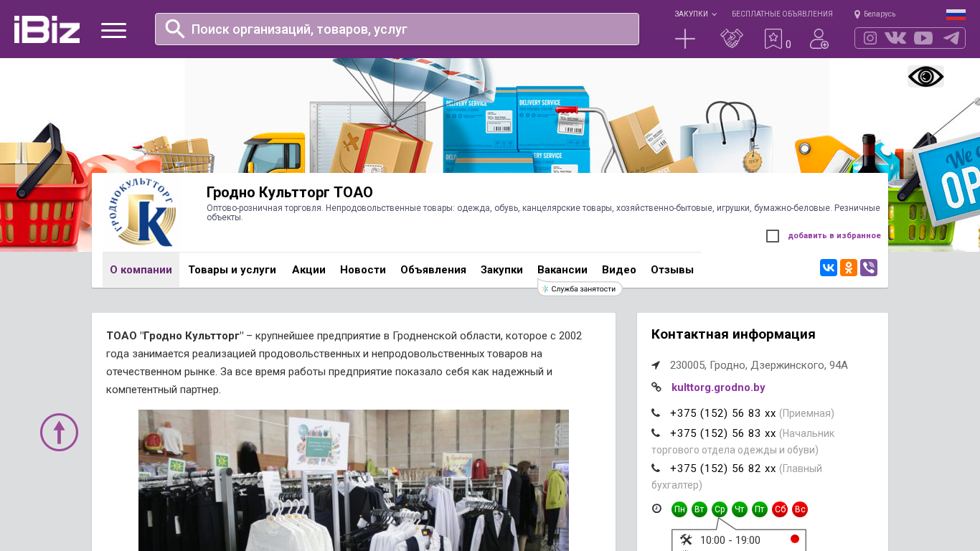
Task: Open iBiz Instagram page
Action: tap(870, 38)
